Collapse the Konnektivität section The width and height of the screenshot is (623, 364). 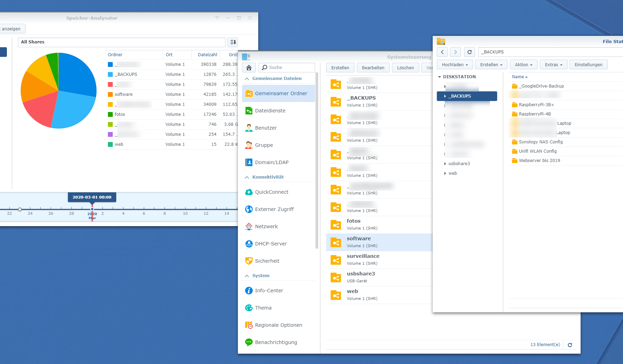(247, 177)
